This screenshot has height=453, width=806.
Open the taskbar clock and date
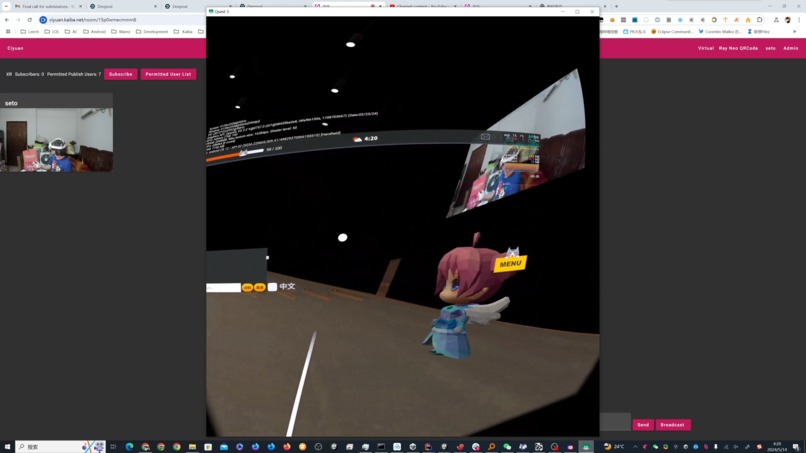[x=777, y=446]
